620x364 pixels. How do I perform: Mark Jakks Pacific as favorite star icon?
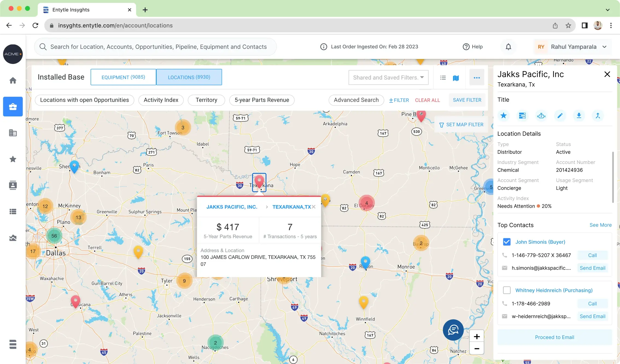point(504,116)
